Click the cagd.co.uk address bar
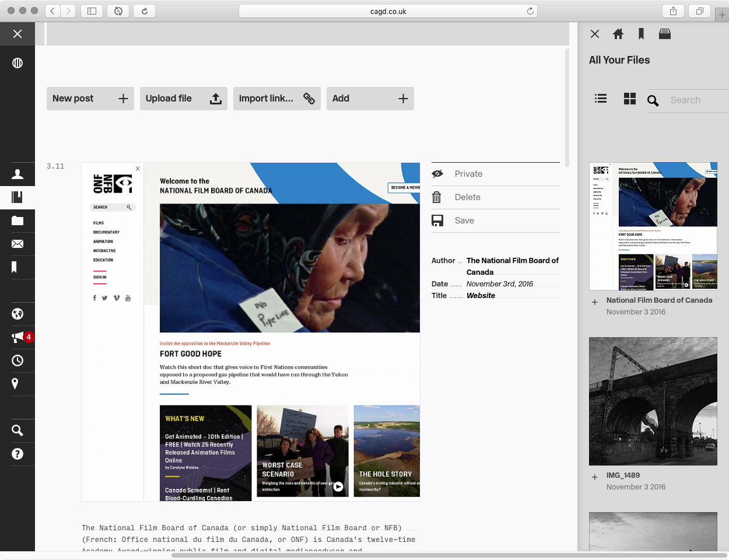The image size is (729, 560). click(x=388, y=11)
